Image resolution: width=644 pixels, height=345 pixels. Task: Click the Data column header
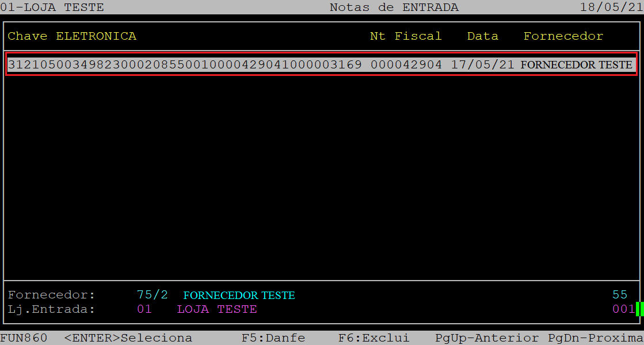click(x=482, y=36)
